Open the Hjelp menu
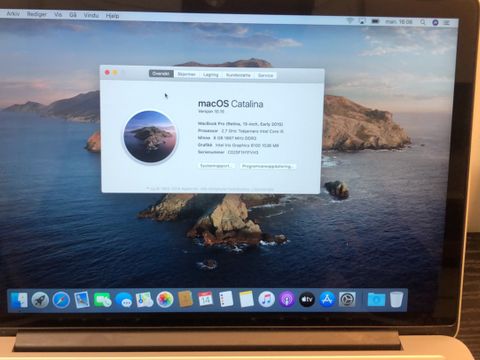The image size is (480, 360). click(112, 16)
